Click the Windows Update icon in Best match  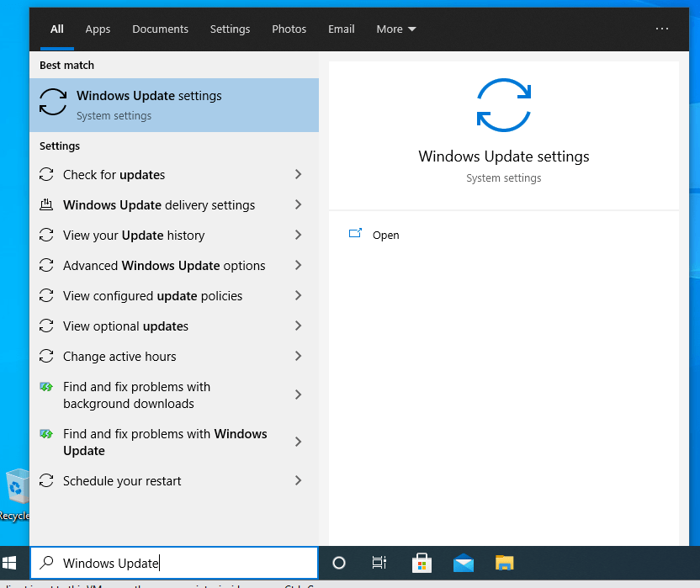coord(52,101)
